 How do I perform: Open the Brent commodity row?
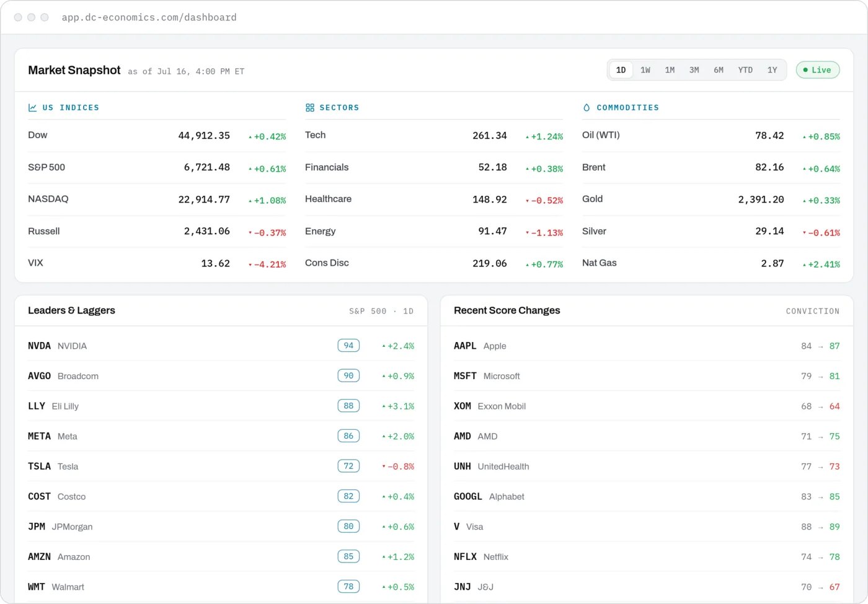click(x=711, y=168)
